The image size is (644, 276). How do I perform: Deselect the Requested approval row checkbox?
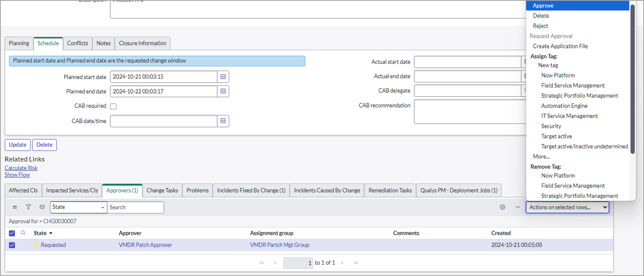pyautogui.click(x=12, y=245)
